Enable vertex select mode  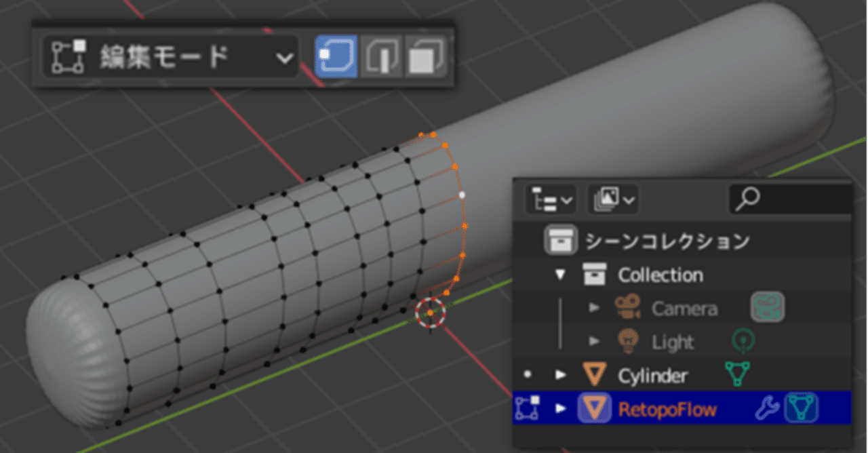pos(336,56)
